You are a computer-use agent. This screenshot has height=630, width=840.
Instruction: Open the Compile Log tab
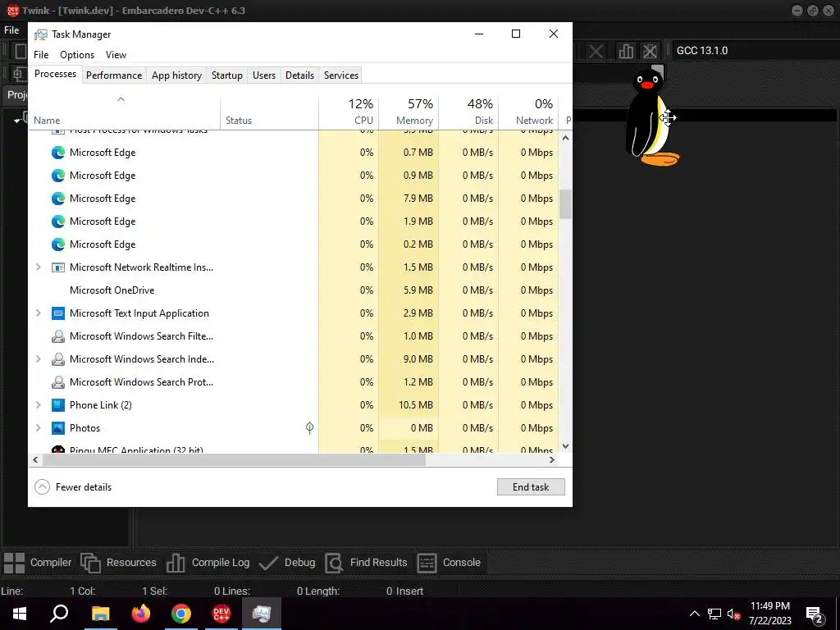pyautogui.click(x=208, y=563)
